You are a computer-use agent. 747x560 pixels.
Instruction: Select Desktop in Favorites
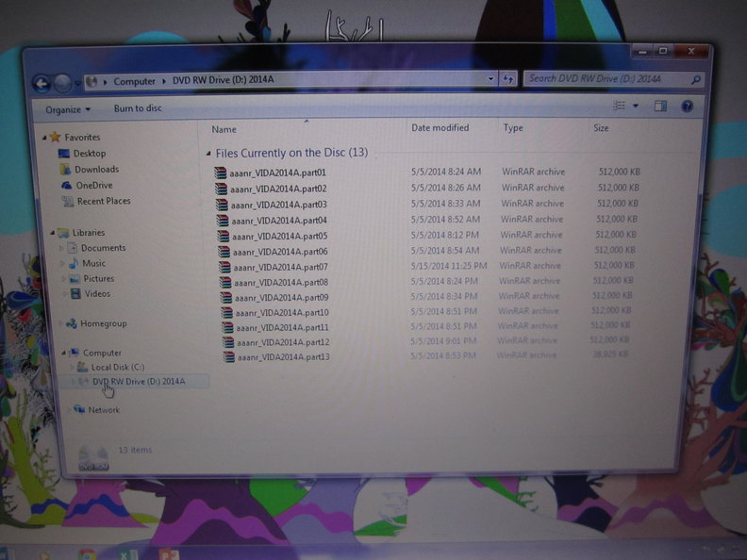coord(90,154)
